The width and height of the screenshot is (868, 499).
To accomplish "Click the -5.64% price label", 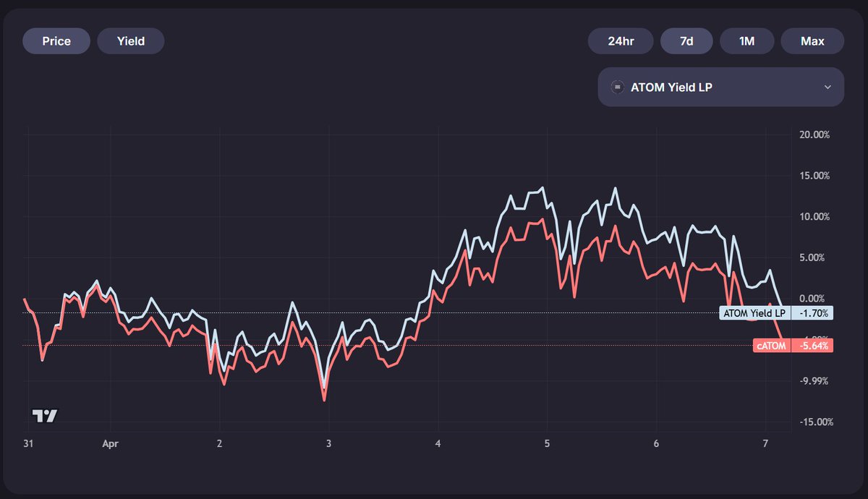I will pos(812,346).
